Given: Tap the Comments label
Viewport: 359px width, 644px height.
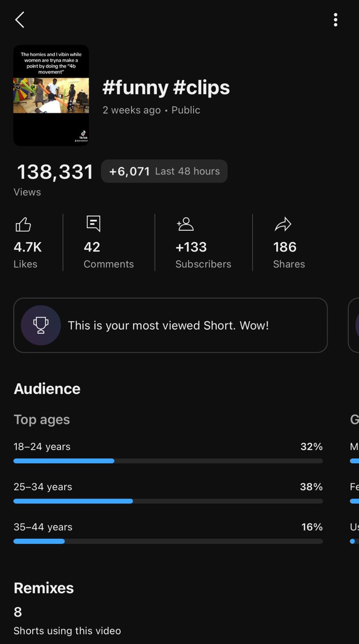Looking at the screenshot, I should [x=109, y=264].
